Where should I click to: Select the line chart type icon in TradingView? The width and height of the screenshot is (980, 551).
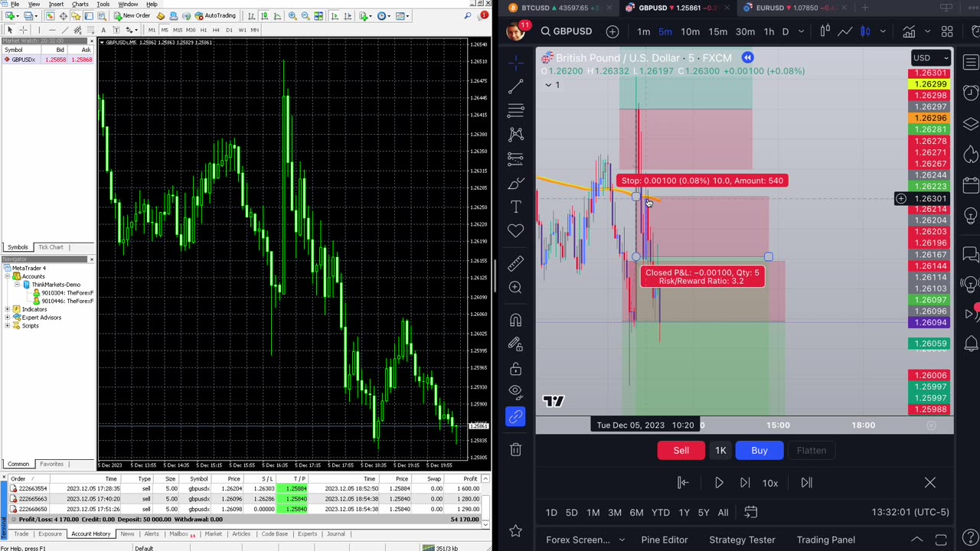pyautogui.click(x=845, y=31)
